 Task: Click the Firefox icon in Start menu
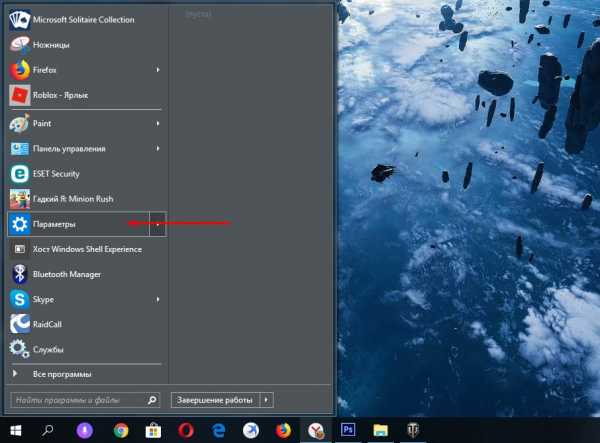point(20,70)
